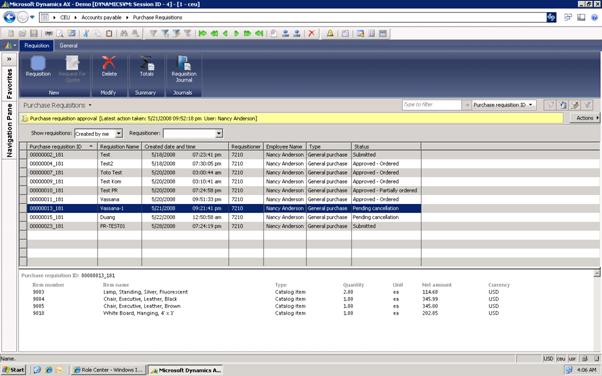
Task: Click the Status column header
Action: pos(386,146)
